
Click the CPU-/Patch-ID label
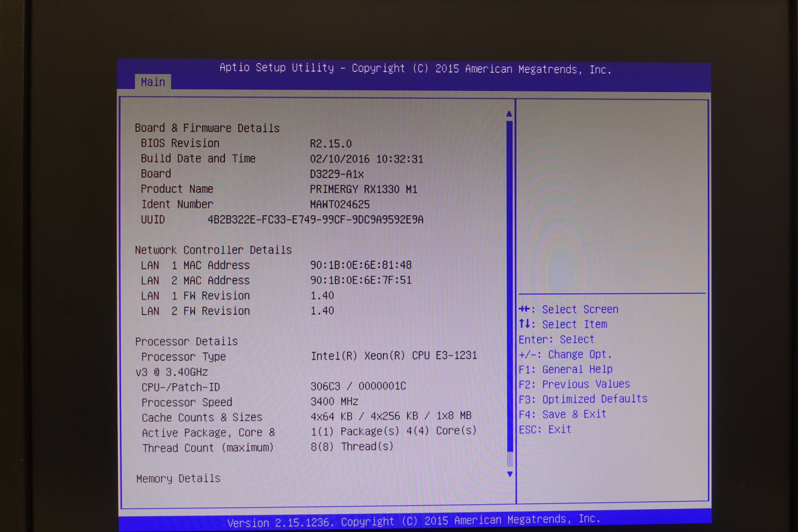click(x=181, y=387)
